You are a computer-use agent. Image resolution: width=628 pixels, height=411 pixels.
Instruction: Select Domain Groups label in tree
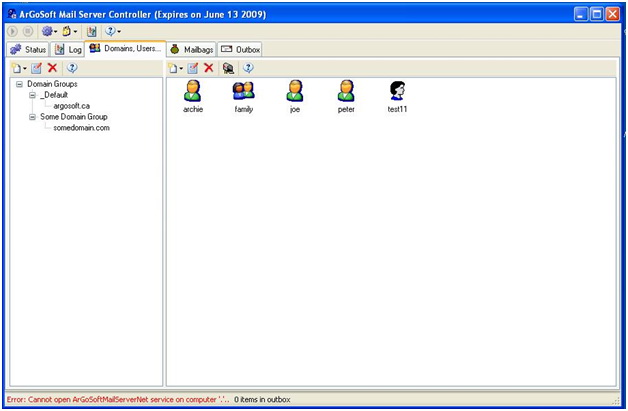pyautogui.click(x=52, y=84)
